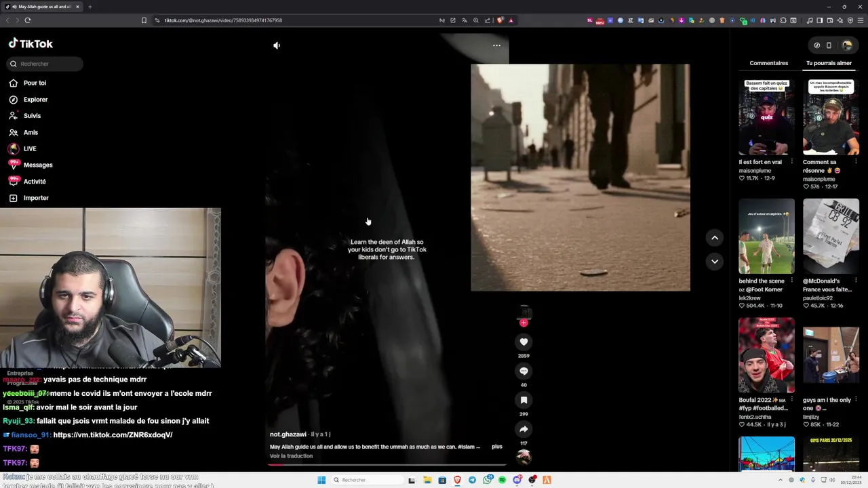Open the profile avatar at top right
Image resolution: width=868 pixels, height=488 pixels.
point(847,45)
